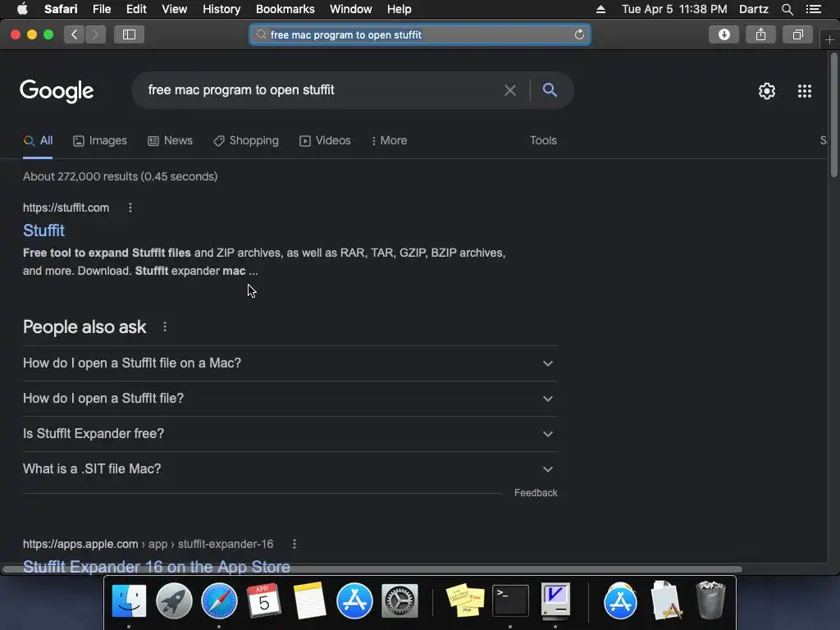The height and width of the screenshot is (630, 840).
Task: Expand 'How do I open a StuffIt file?'
Action: pyautogui.click(x=290, y=399)
